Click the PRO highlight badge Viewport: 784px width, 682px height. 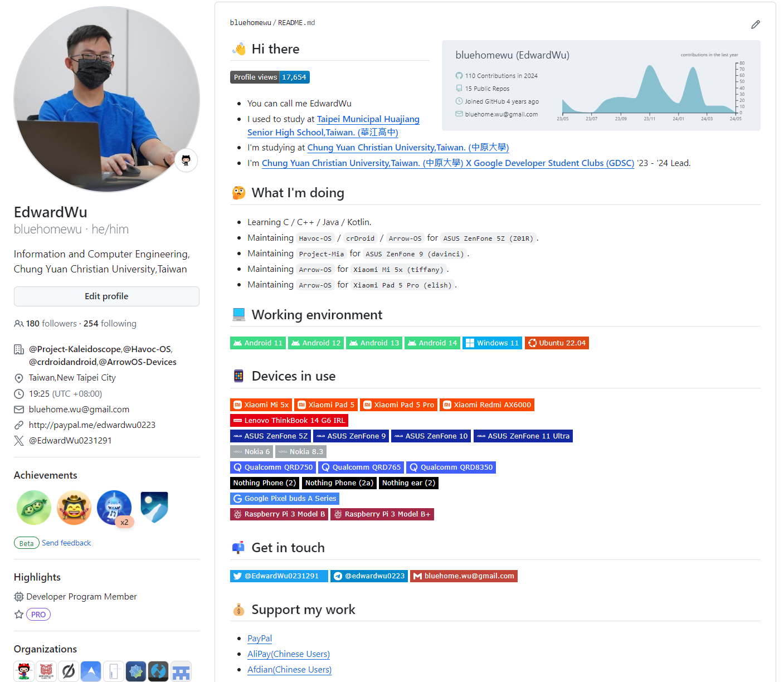pos(38,615)
